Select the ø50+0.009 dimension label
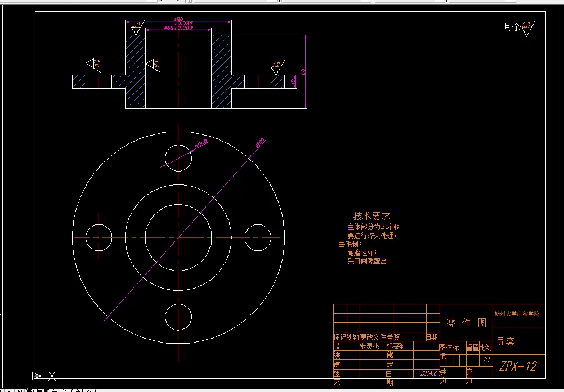Viewport: 564px width, 392px height. [x=178, y=28]
